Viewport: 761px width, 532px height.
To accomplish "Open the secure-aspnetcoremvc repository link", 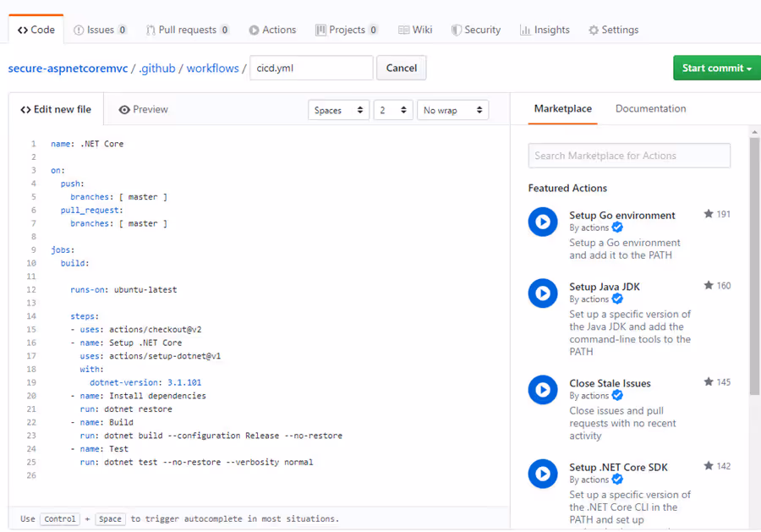I will click(x=68, y=68).
